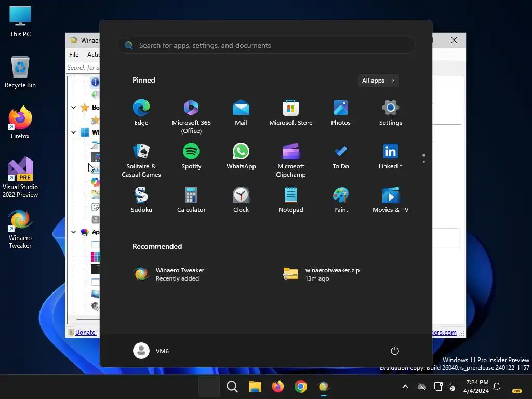
Task: Show hidden tray icons chevron
Action: click(x=405, y=387)
